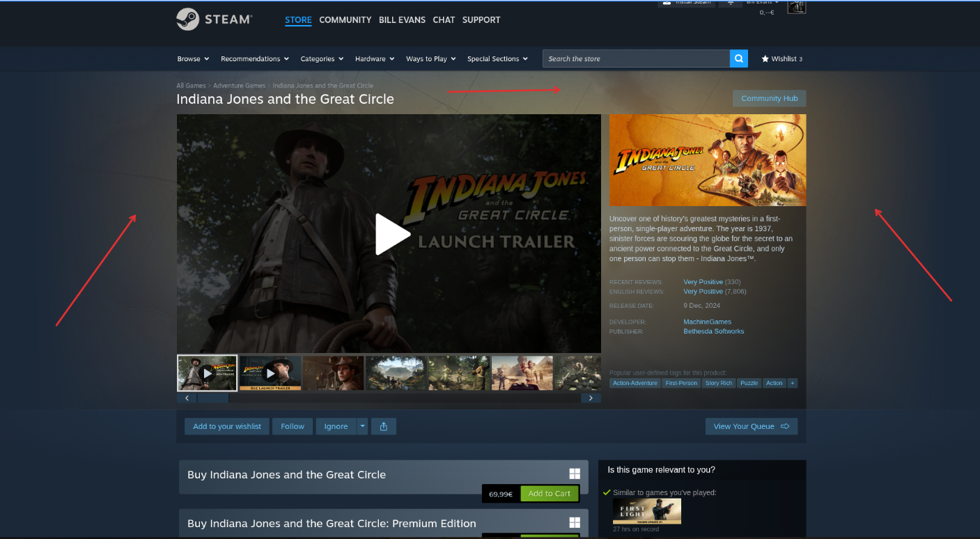980x539 pixels.
Task: Click the magnifier search button
Action: pyautogui.click(x=739, y=58)
